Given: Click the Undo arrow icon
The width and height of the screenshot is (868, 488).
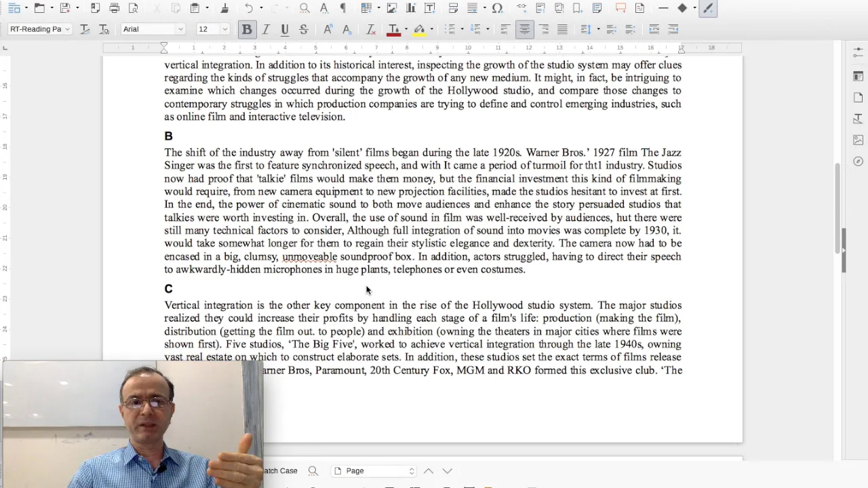Looking at the screenshot, I should click(249, 8).
